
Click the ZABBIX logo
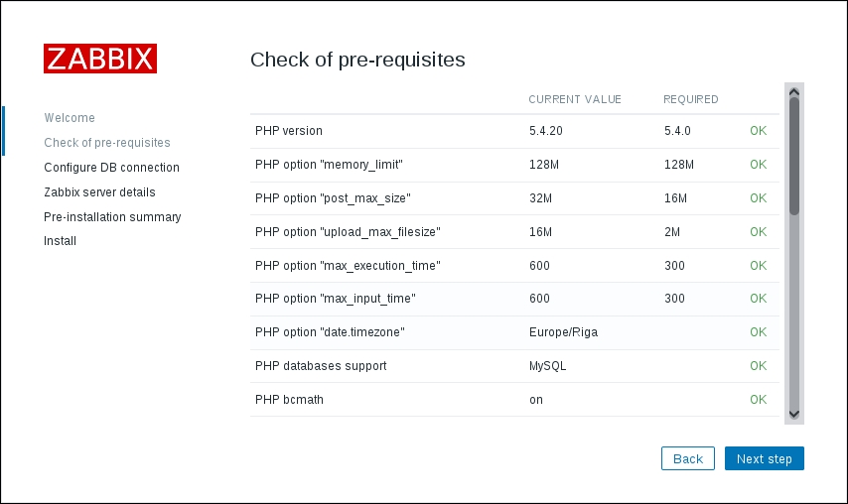[x=100, y=59]
